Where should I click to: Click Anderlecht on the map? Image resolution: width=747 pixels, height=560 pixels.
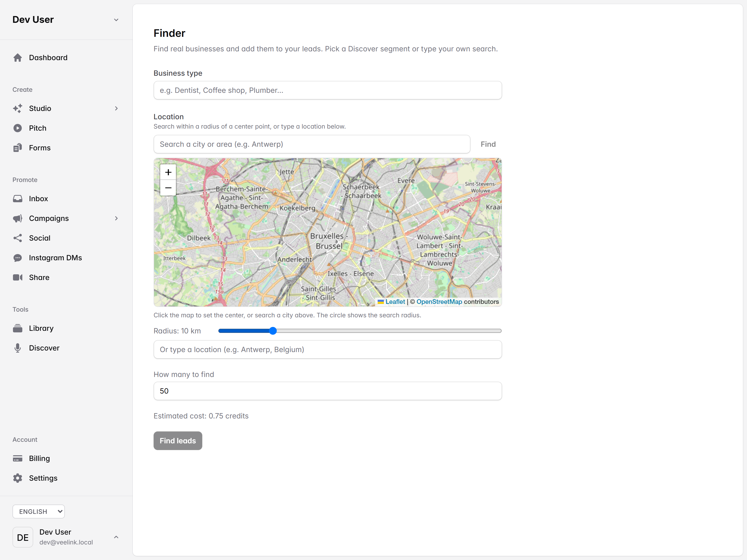(295, 259)
